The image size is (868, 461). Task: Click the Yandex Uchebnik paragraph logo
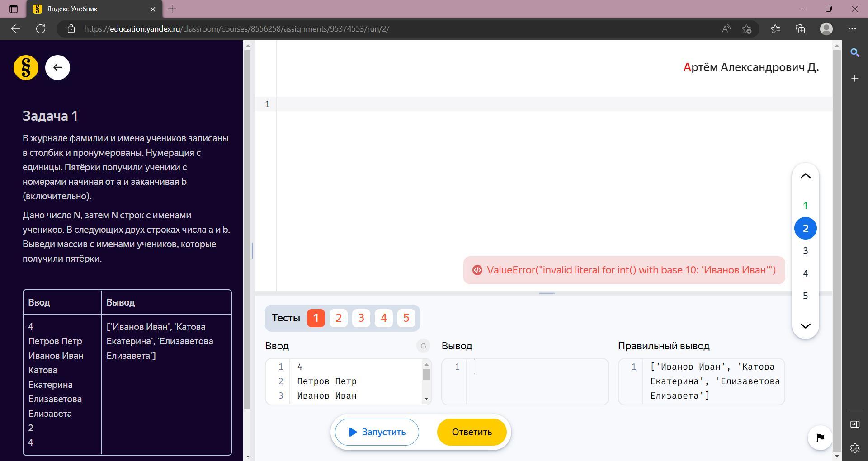tap(26, 68)
